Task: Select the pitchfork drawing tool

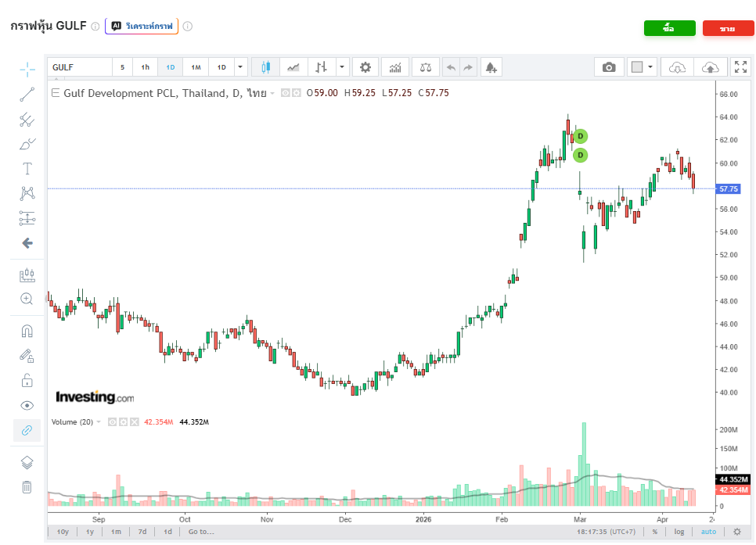Action: tap(27, 120)
